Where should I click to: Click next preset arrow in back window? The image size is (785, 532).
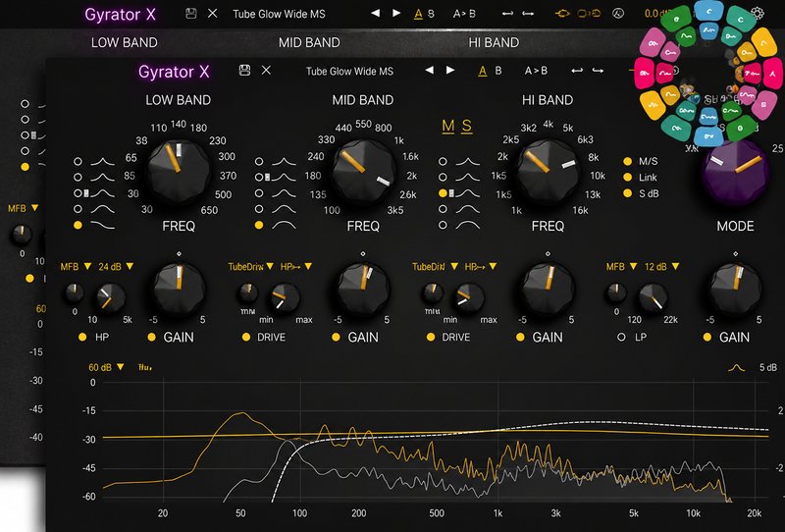point(396,14)
